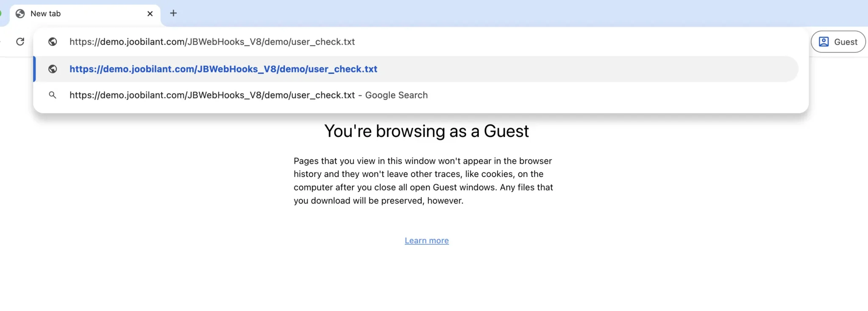Click globe icon beside highlighted URL suggestion
The image size is (868, 311).
(x=53, y=69)
